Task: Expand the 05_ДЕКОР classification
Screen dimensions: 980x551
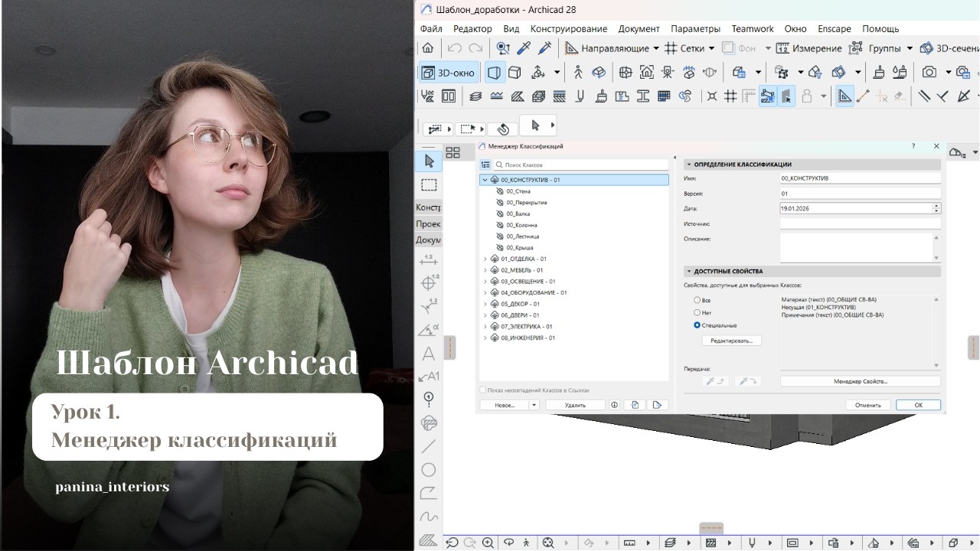Action: tap(485, 304)
